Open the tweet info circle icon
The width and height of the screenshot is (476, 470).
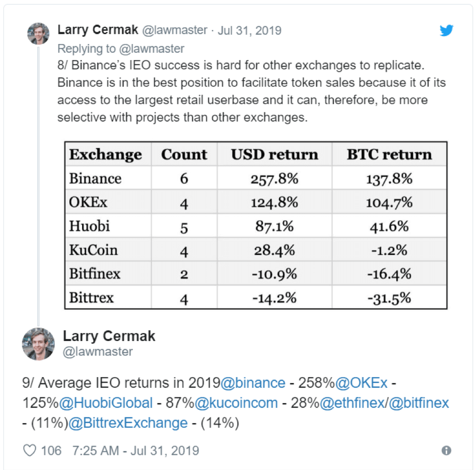(446, 450)
